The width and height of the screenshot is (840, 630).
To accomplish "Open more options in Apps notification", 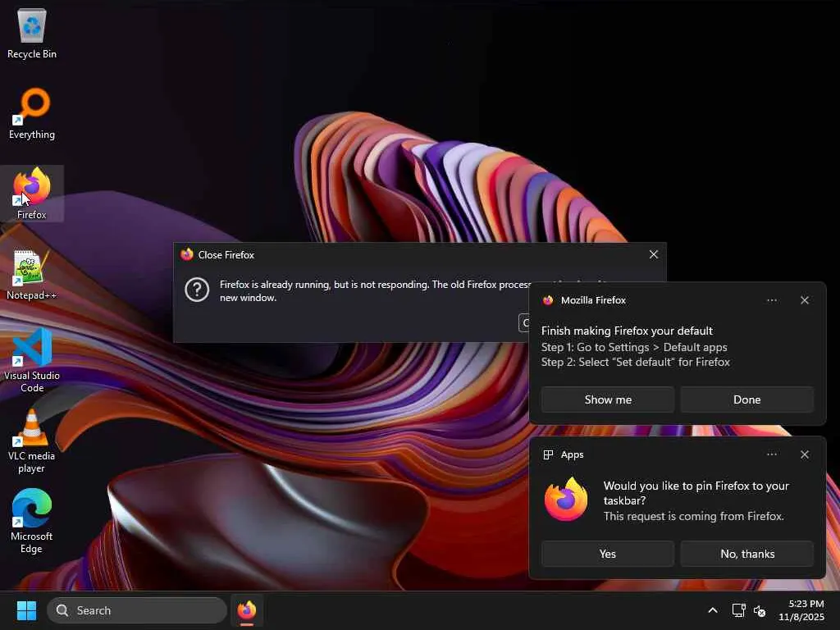I will 771,454.
